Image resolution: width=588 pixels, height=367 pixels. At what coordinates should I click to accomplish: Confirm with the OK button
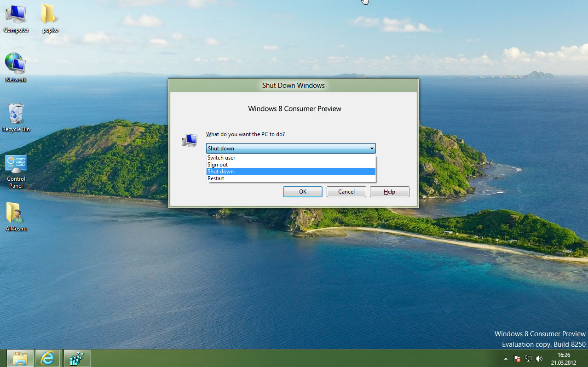303,192
